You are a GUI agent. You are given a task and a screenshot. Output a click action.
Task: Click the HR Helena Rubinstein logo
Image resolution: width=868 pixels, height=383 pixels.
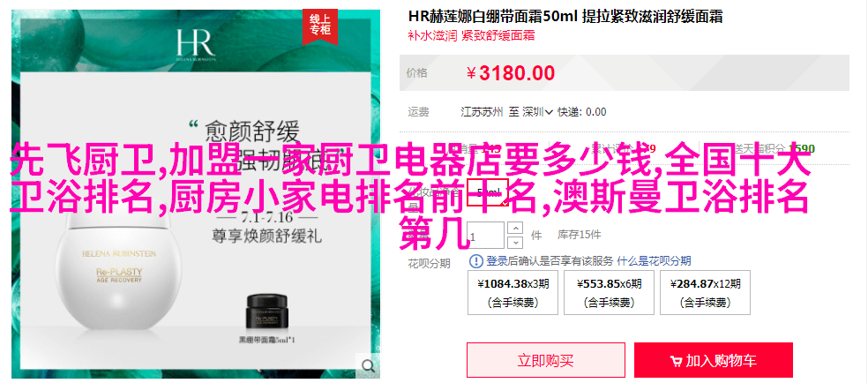196,45
